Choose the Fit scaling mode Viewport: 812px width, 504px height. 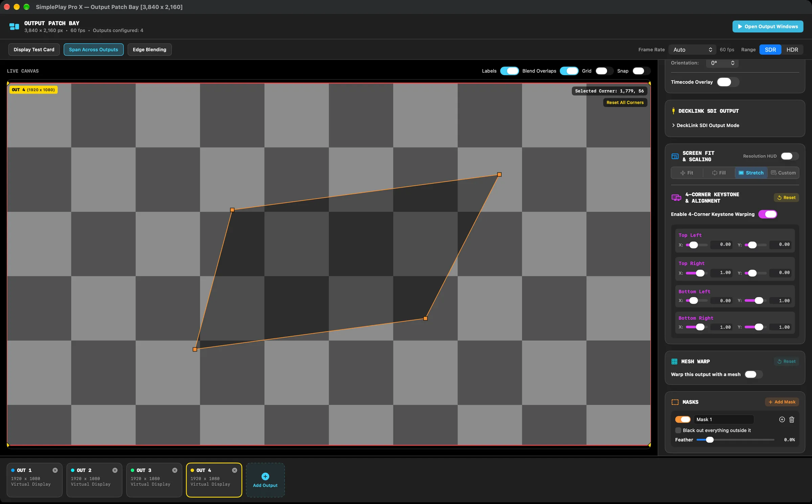[x=686, y=173]
